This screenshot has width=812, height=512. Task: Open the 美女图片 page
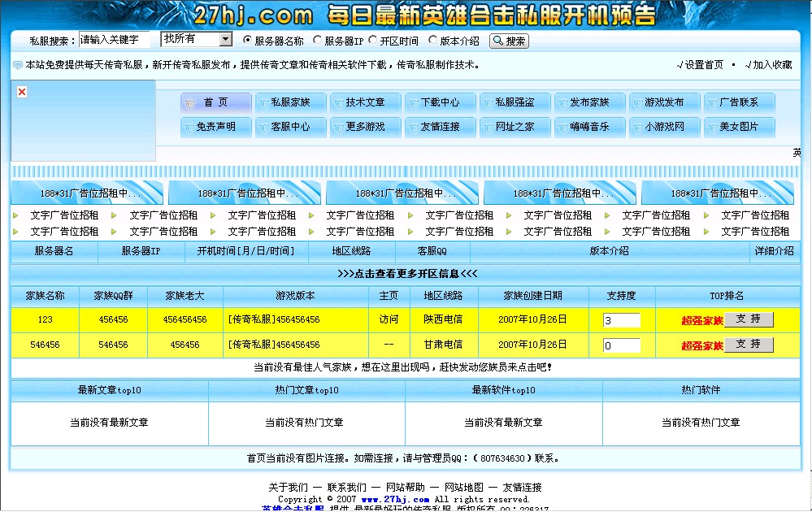tap(739, 127)
